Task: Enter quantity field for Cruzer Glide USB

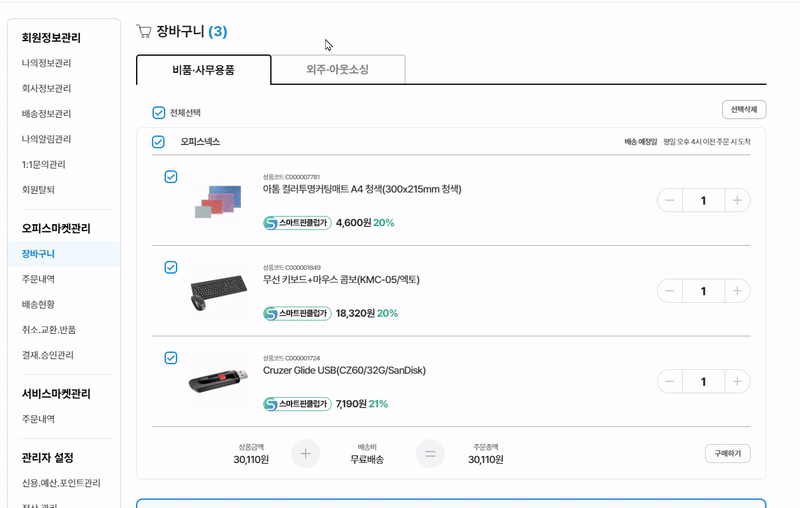Action: click(704, 381)
